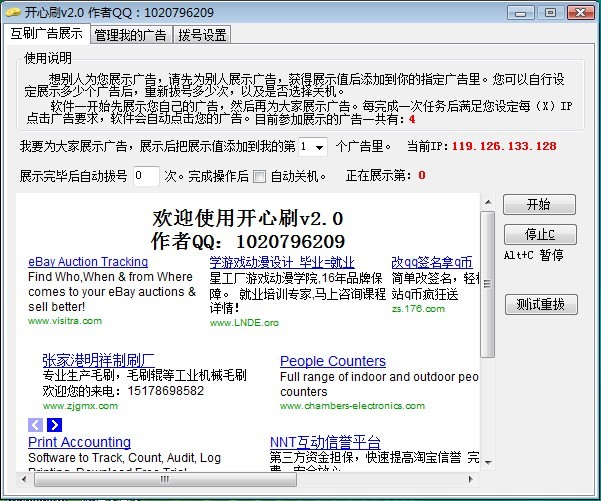Click the www.zjgmx.com URL text

(80, 406)
